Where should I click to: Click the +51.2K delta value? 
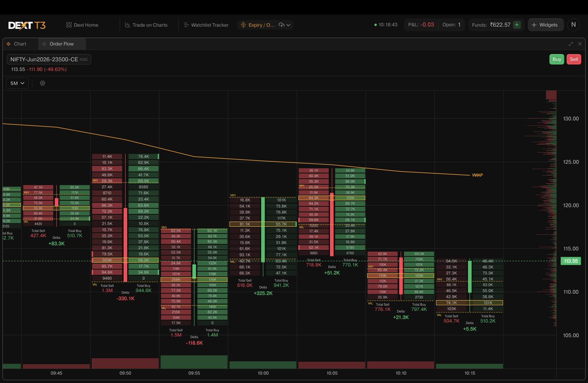[332, 273]
